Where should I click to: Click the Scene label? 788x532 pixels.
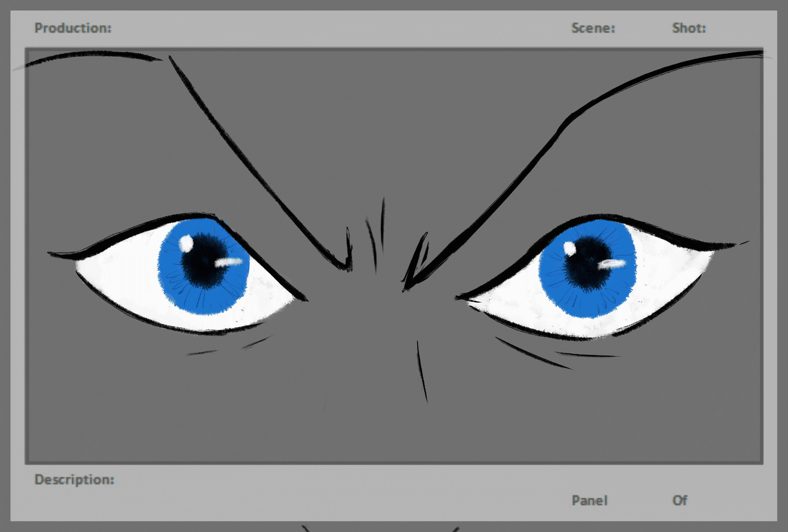pyautogui.click(x=593, y=28)
